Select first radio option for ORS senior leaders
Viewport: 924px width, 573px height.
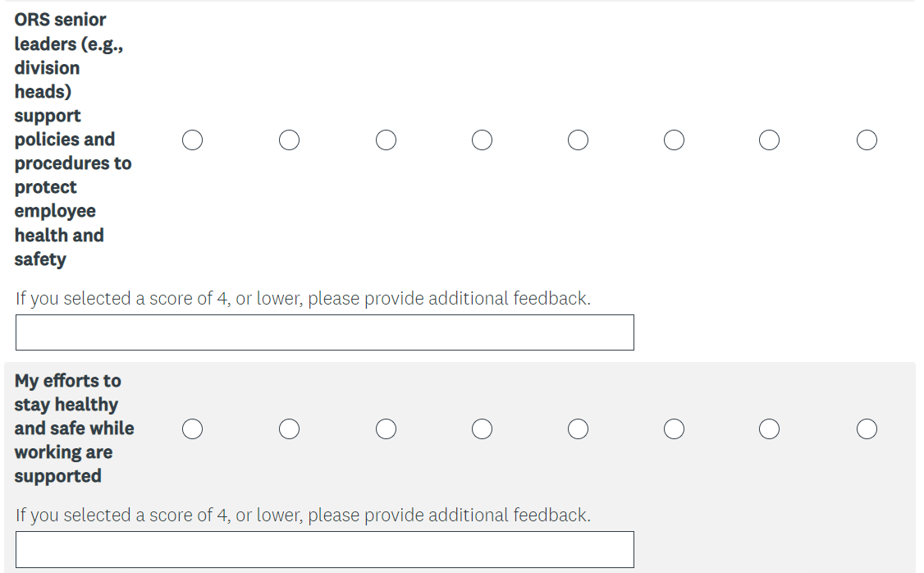pos(193,140)
